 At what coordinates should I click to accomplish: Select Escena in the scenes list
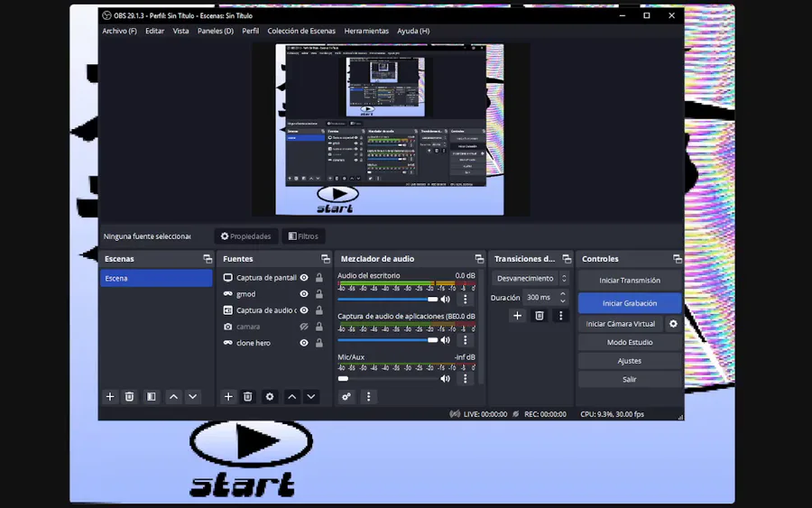coord(156,278)
